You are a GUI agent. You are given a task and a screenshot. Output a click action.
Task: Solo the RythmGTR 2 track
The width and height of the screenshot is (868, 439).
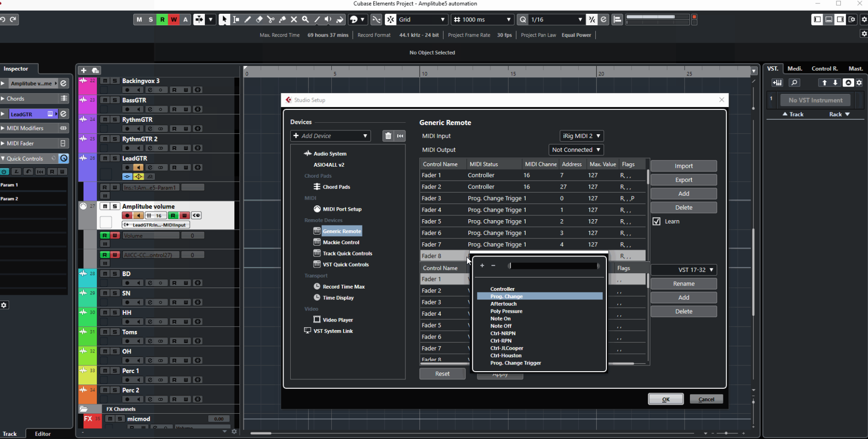point(115,139)
